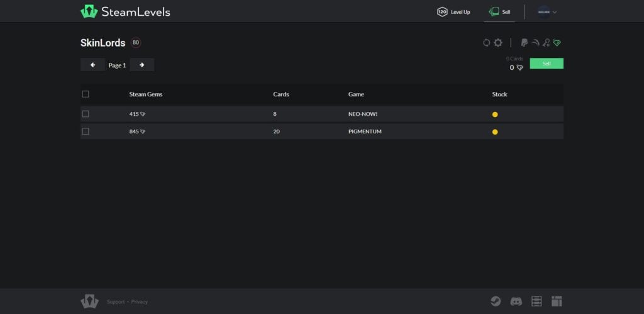
Task: Click the refresh inventory icon
Action: [486, 43]
